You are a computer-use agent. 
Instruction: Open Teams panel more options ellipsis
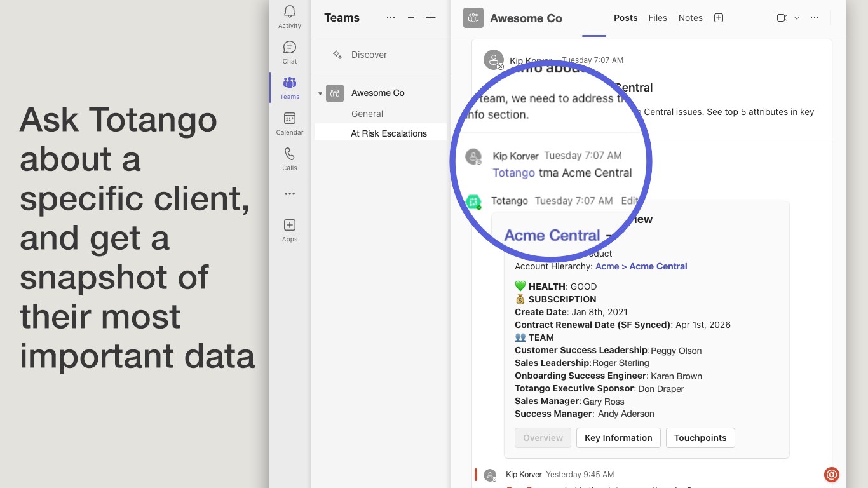pyautogui.click(x=391, y=18)
